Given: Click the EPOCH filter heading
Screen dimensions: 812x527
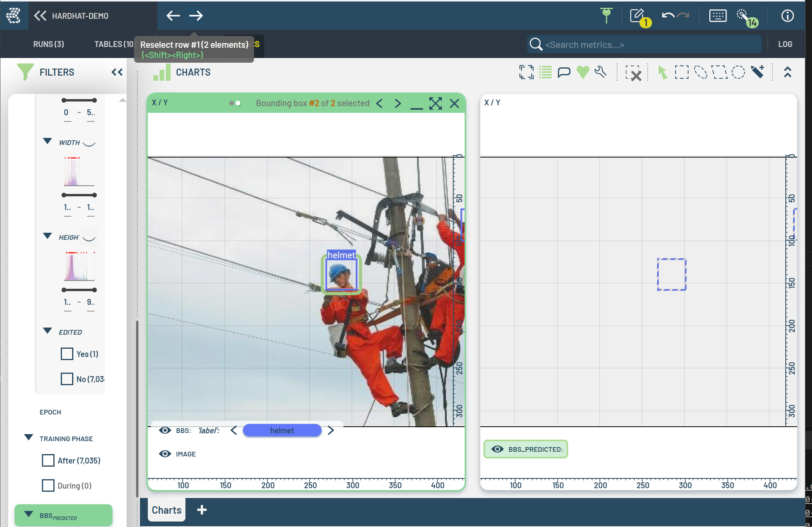Looking at the screenshot, I should pyautogui.click(x=50, y=412).
